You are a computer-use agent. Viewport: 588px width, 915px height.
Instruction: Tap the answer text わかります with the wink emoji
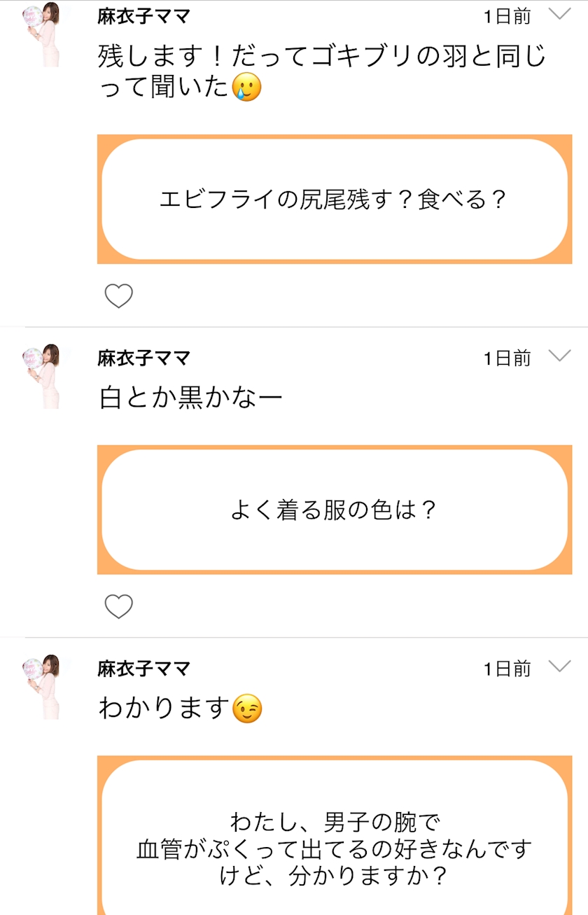coord(180,708)
